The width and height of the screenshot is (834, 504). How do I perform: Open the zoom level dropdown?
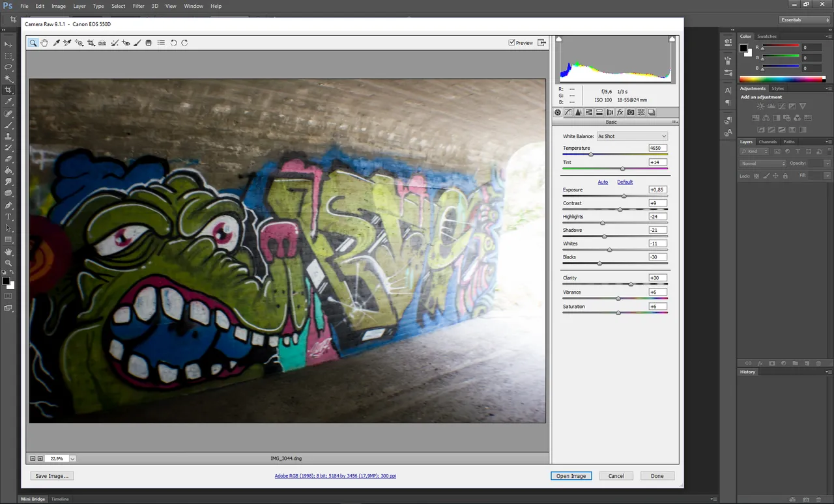pos(72,458)
